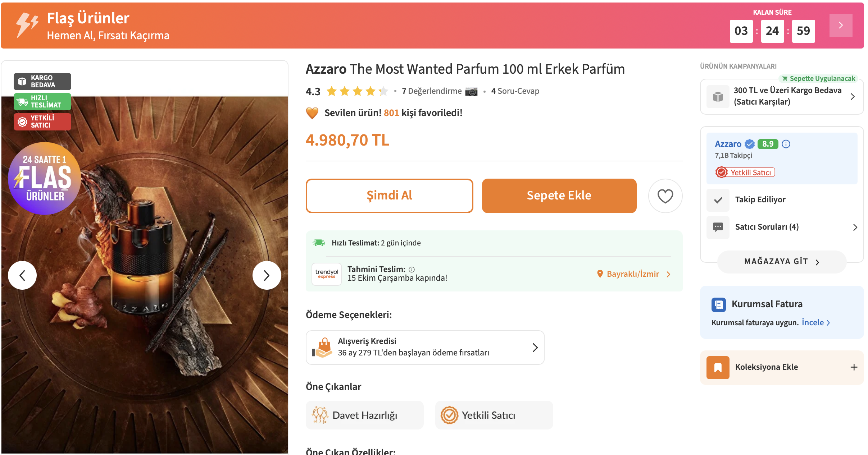Click the star rating display

point(357,91)
